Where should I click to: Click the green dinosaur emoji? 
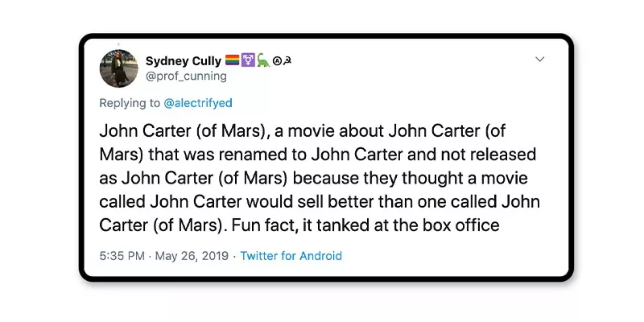(262, 60)
